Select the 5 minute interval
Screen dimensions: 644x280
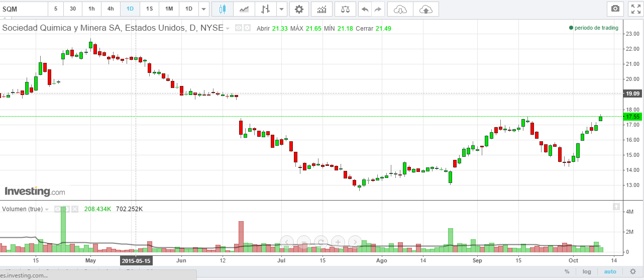[56, 9]
